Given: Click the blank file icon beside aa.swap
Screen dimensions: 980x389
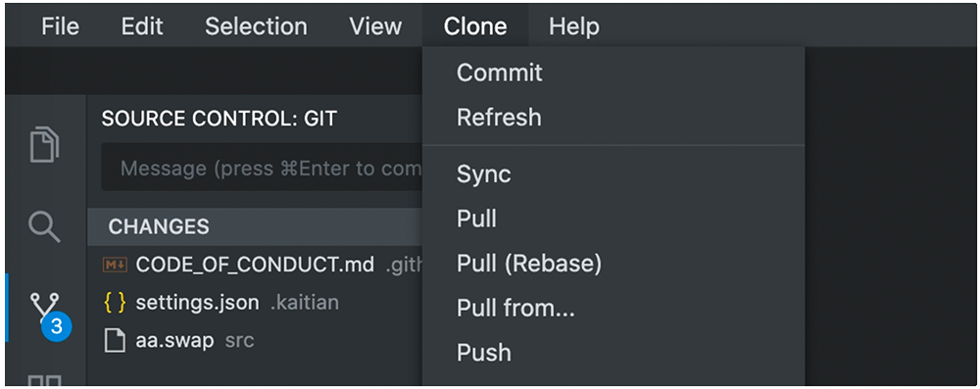Looking at the screenshot, I should pyautogui.click(x=115, y=341).
